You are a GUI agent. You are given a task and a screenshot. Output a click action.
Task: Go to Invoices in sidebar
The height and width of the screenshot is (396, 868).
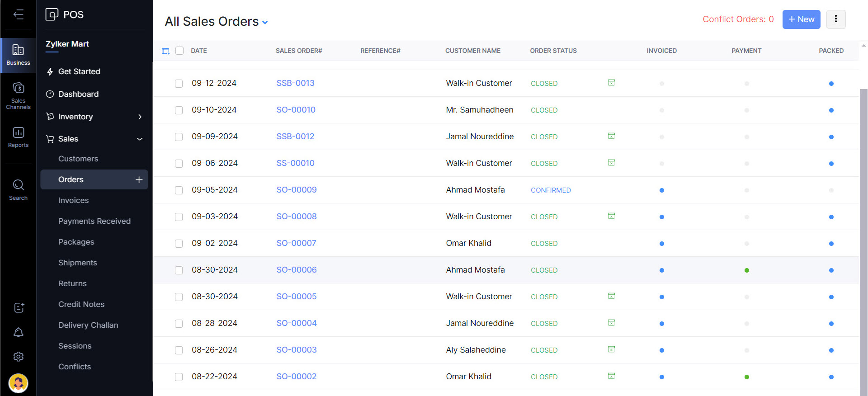73,200
